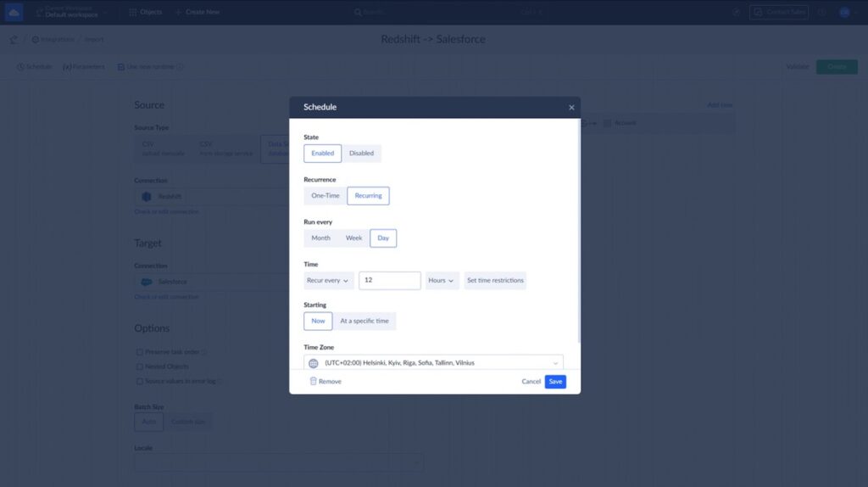The width and height of the screenshot is (868, 487).
Task: Open the Default workspace selector
Action: coord(71,12)
